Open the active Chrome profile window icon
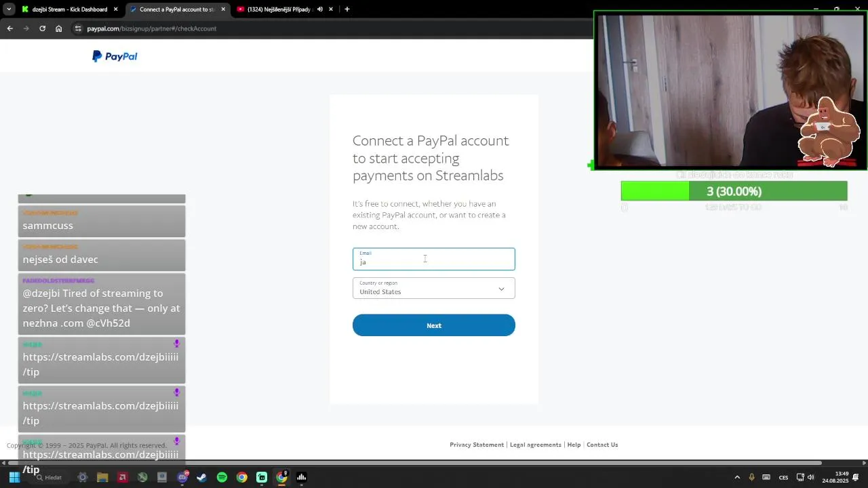The image size is (868, 488). 281,477
